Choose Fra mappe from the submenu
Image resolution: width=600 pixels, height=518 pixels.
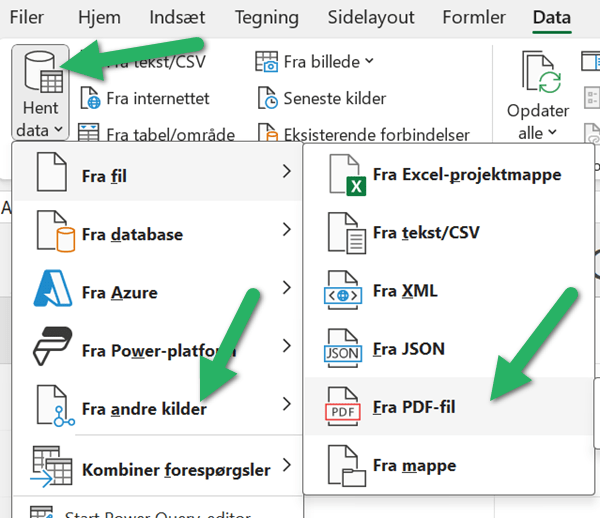click(x=414, y=465)
